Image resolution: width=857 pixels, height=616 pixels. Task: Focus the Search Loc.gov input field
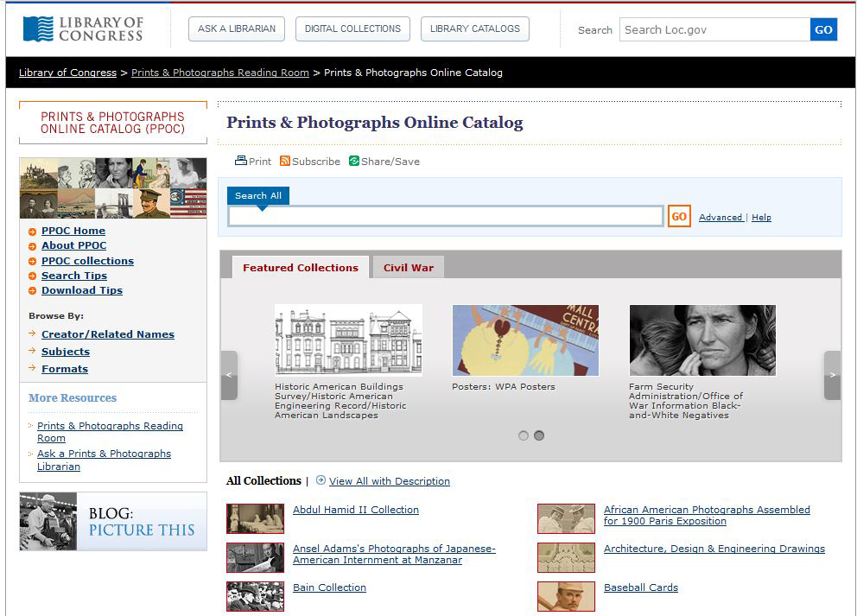(x=715, y=29)
